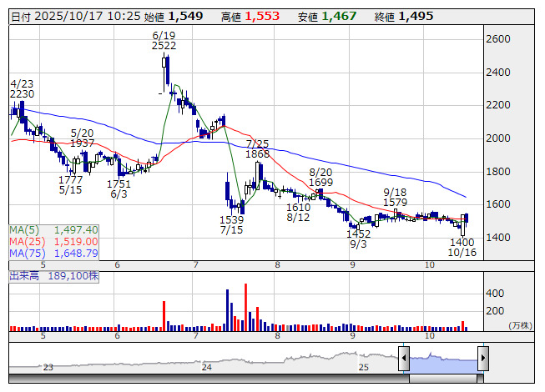Click the tall blue volume bar mid-July
Image resolution: width=545 pixels, height=392 pixels.
(227, 310)
